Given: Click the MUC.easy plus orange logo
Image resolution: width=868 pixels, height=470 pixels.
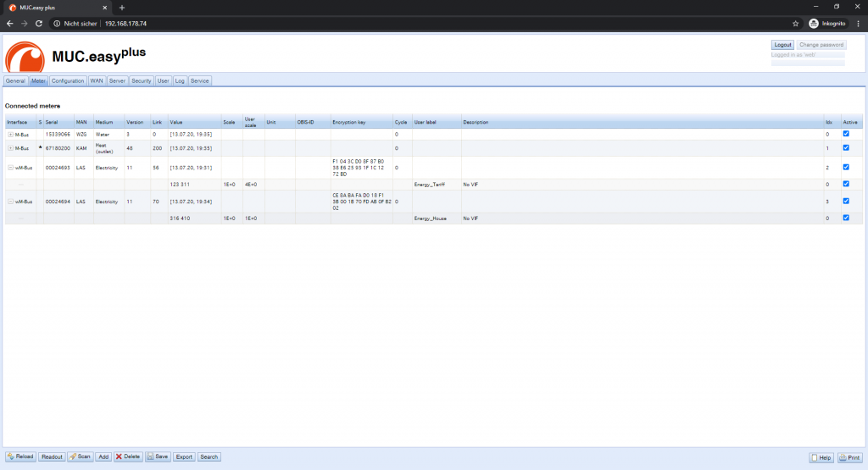Looking at the screenshot, I should [x=25, y=57].
